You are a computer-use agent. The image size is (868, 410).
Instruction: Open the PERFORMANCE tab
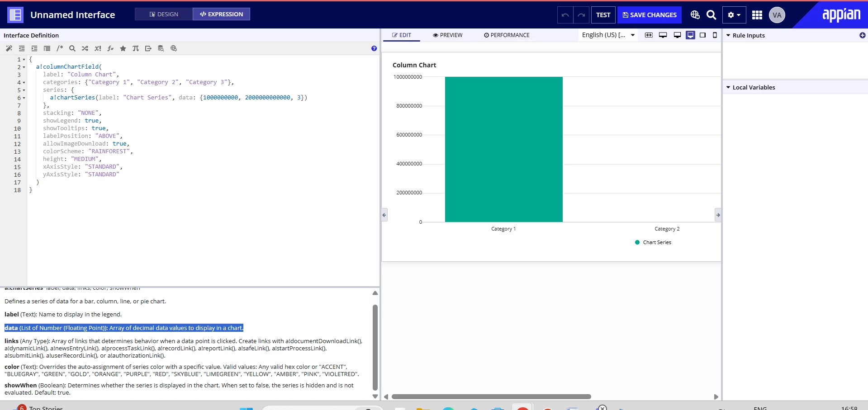point(507,35)
